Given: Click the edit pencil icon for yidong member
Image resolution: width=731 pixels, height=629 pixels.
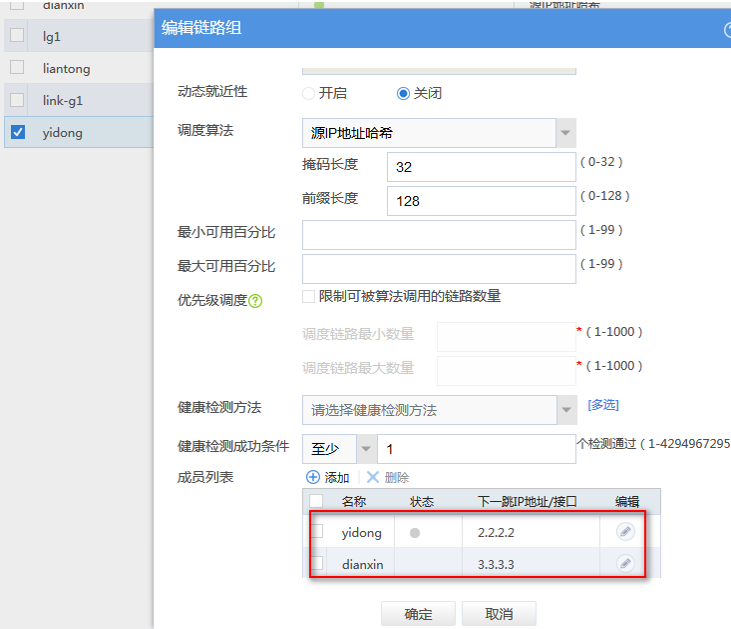Looking at the screenshot, I should click(625, 532).
